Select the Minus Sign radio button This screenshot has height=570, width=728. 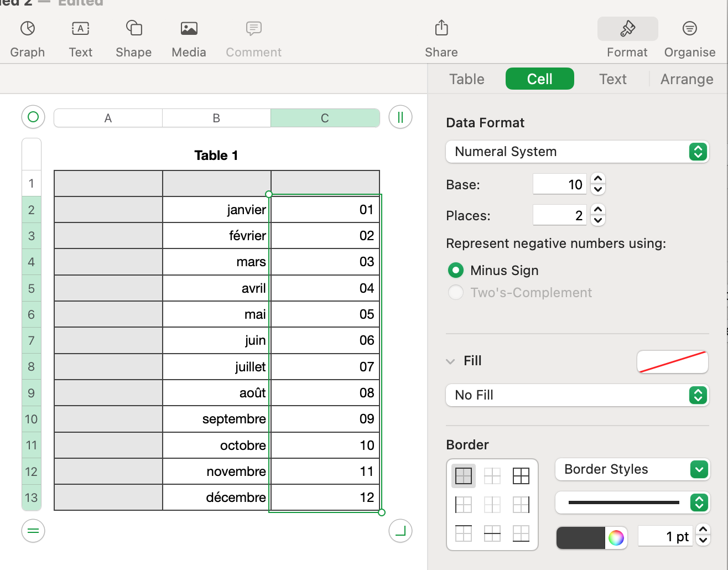[x=455, y=270]
